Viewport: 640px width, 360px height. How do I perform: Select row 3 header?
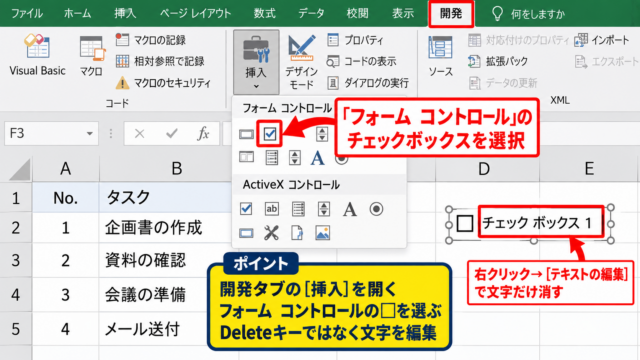[x=16, y=260]
